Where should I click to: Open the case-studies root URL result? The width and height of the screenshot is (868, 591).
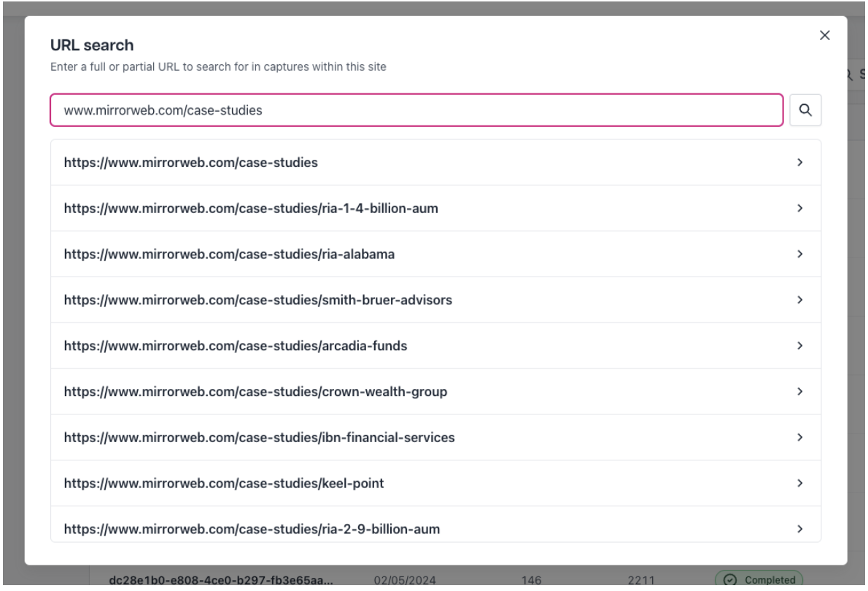click(x=435, y=162)
